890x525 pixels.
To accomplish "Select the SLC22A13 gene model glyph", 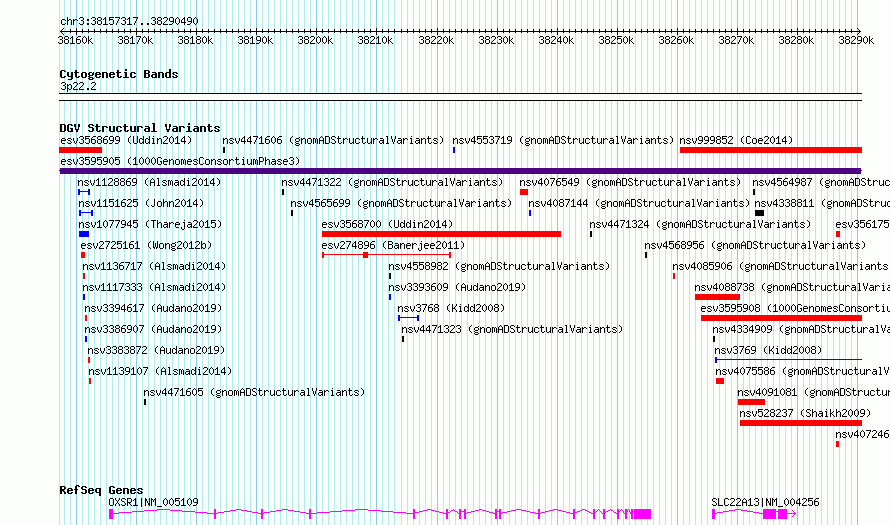I will pyautogui.click(x=754, y=514).
